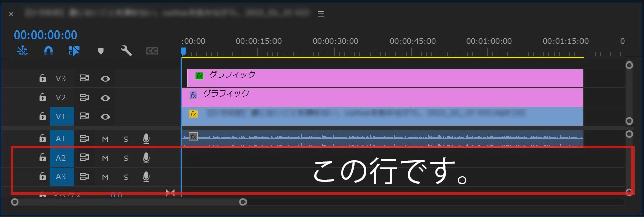Image resolution: width=644 pixels, height=217 pixels.
Task: Add a marker with the marker icon
Action: [101, 51]
